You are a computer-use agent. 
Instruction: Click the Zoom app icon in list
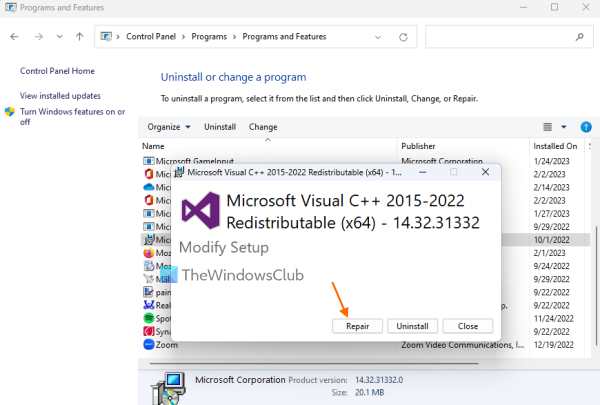(148, 345)
